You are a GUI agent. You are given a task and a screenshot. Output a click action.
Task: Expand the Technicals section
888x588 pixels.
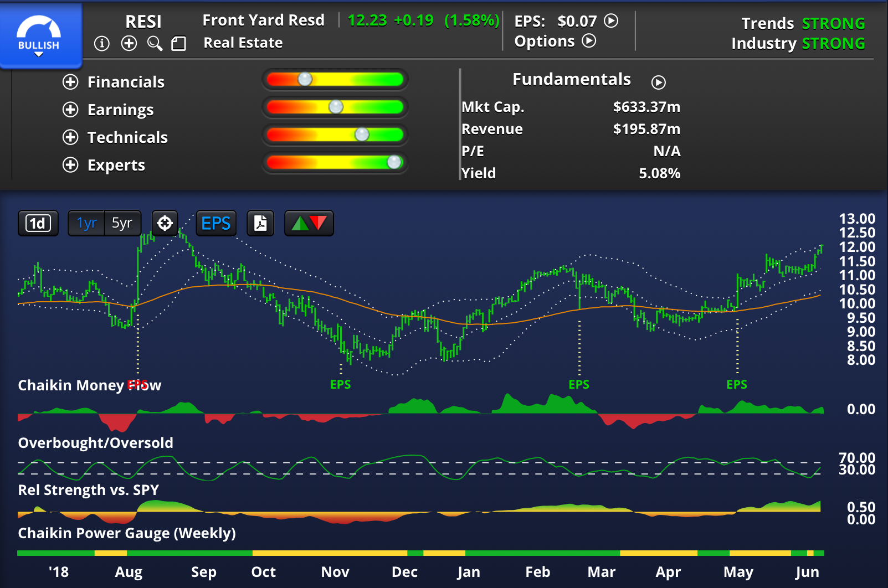click(x=70, y=137)
